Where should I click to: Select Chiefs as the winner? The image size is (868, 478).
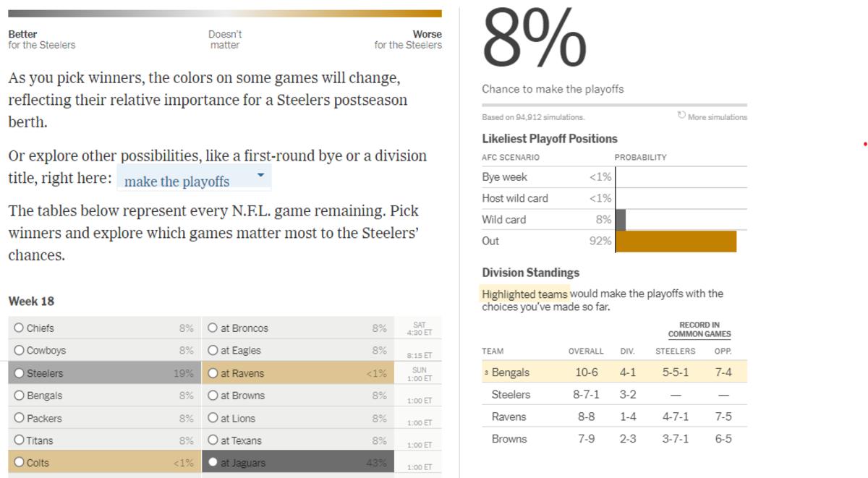(x=19, y=328)
